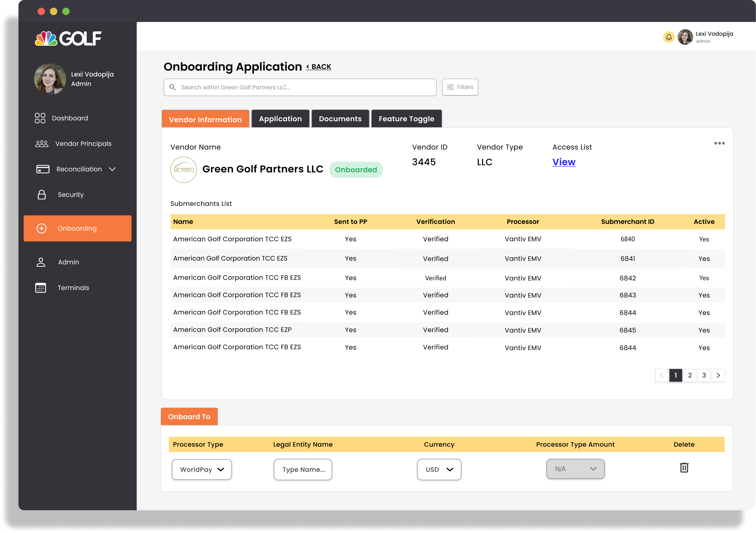This screenshot has height=533, width=756.
Task: Click American Golf Corporation TCC EZP name
Action: coord(232,330)
